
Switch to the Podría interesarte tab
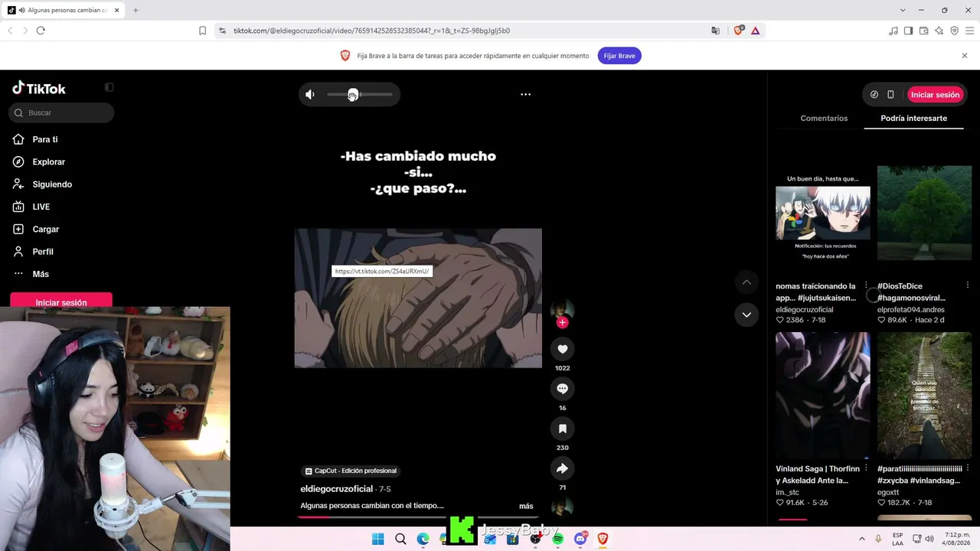[x=914, y=119]
